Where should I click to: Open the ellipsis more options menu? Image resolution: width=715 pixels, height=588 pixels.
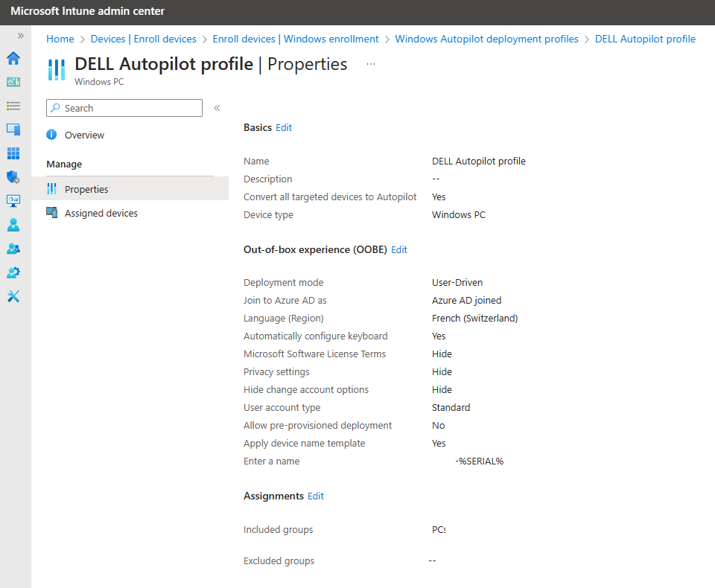[371, 64]
